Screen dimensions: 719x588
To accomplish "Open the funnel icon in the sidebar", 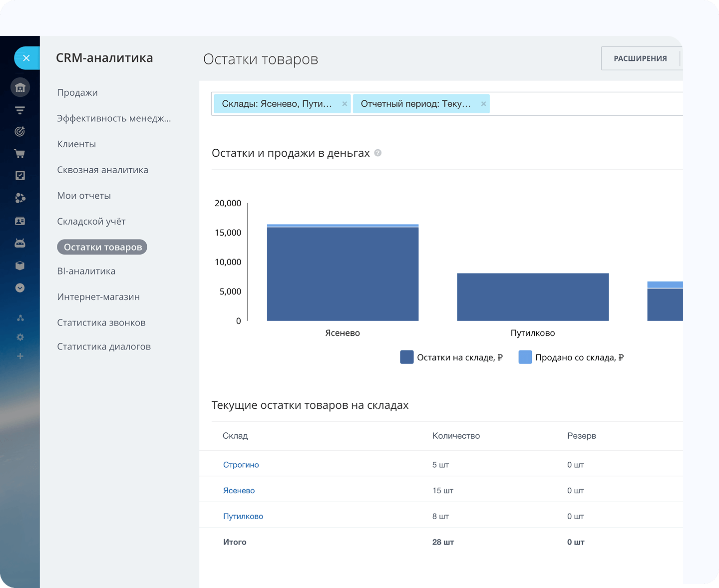I will click(x=20, y=110).
